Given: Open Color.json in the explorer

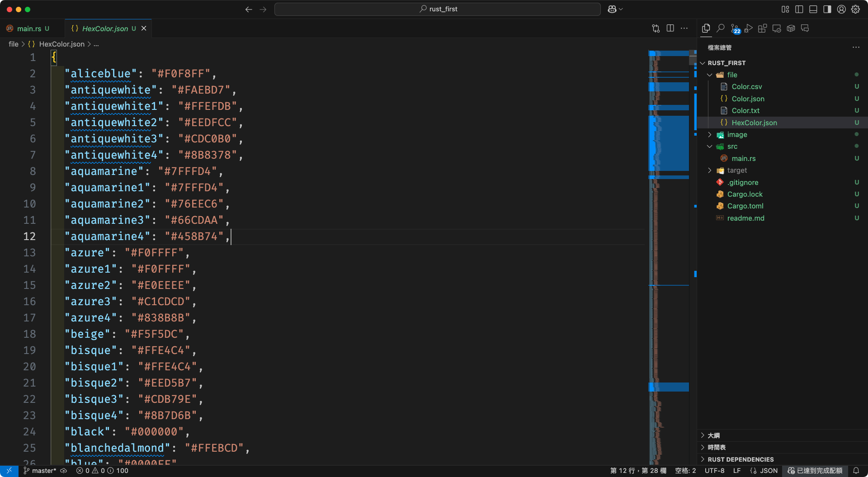Looking at the screenshot, I should (x=748, y=99).
